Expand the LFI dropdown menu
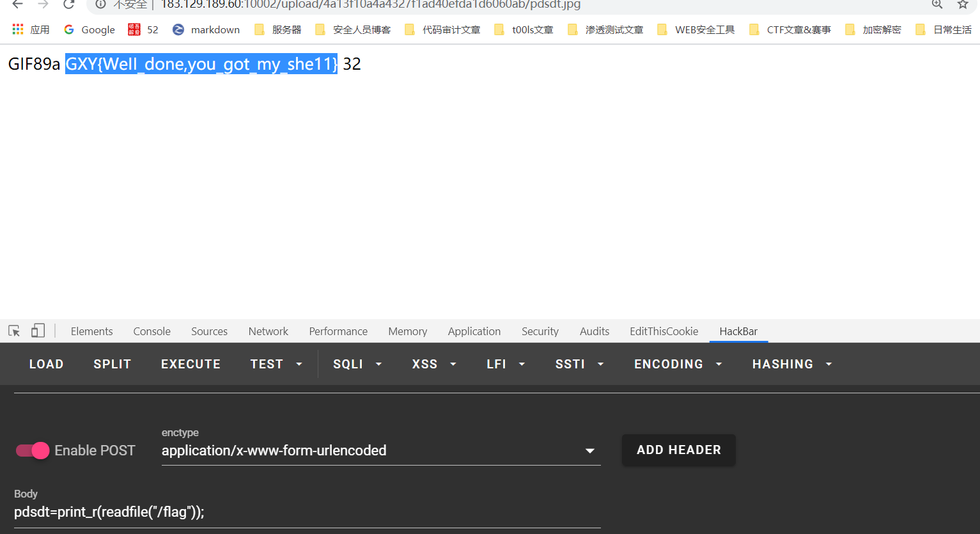The image size is (980, 534). click(506, 364)
